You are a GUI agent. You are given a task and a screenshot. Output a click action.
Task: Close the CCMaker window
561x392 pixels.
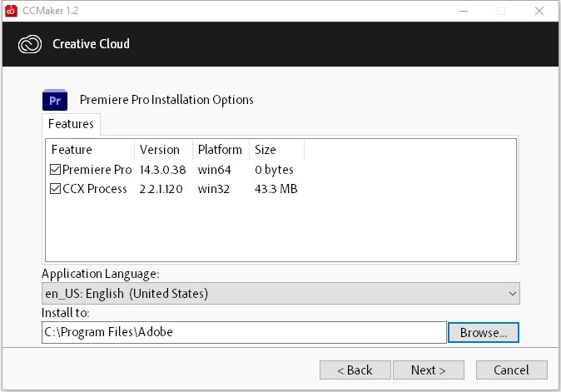[x=539, y=11]
